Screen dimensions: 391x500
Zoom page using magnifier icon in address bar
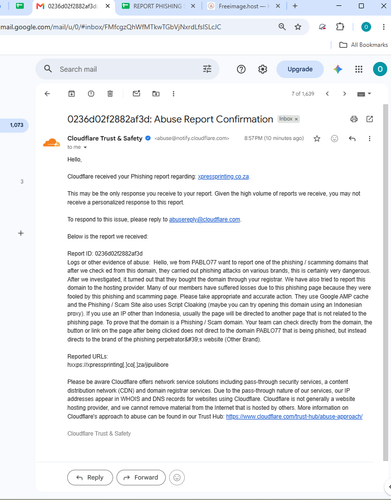(282, 27)
